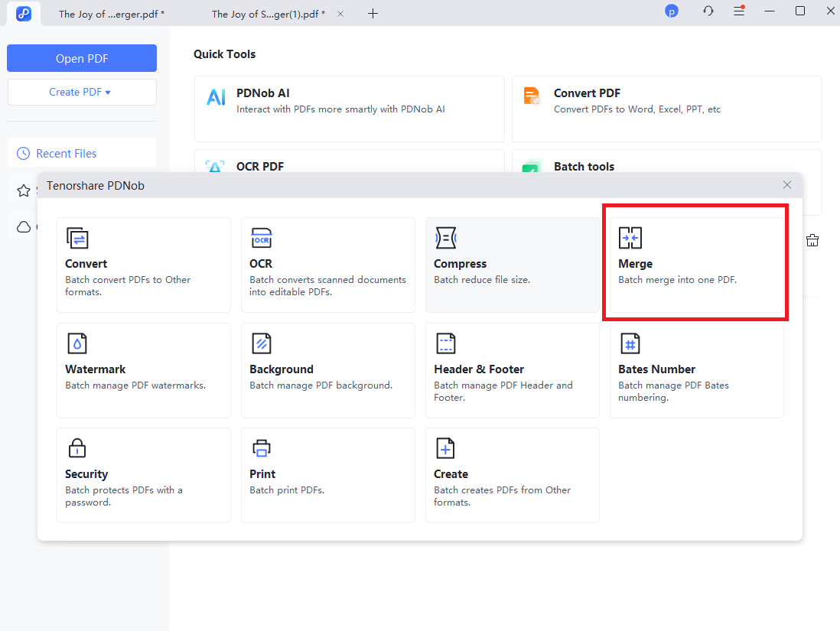Open the hamburger menu in title bar
840x631 pixels.
(x=738, y=11)
